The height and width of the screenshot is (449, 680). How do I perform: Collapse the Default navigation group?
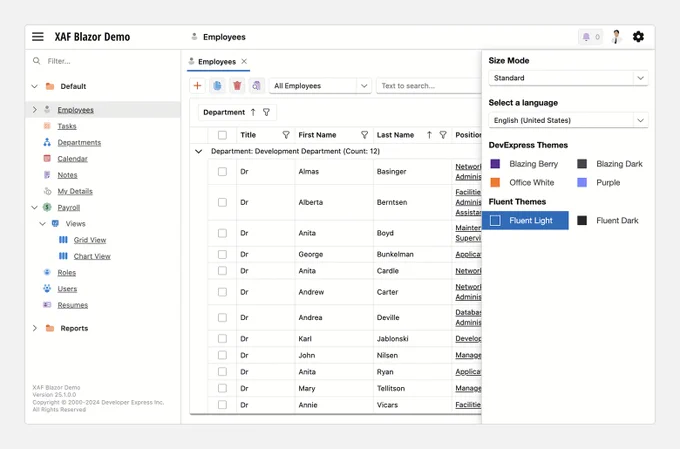click(35, 86)
